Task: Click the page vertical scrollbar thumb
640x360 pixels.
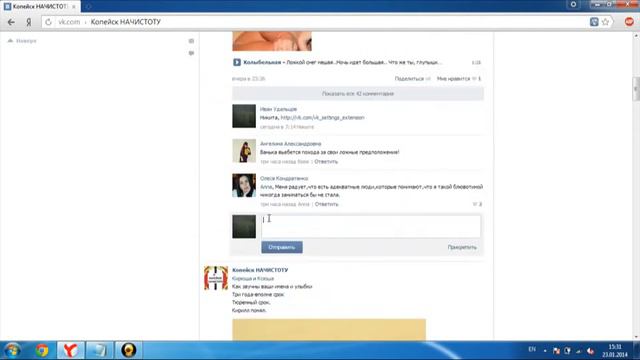Action: [636, 89]
